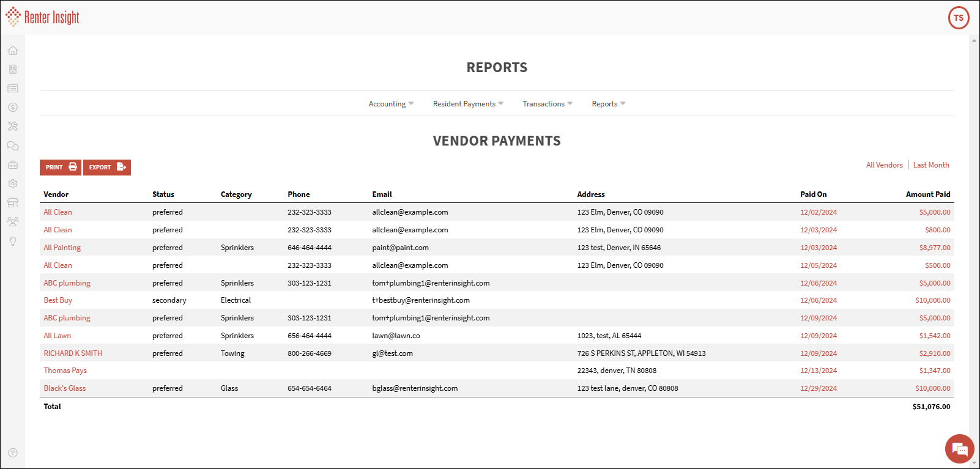The width and height of the screenshot is (980, 469).
Task: Click the $1,347.00 amount paid
Action: pos(935,371)
